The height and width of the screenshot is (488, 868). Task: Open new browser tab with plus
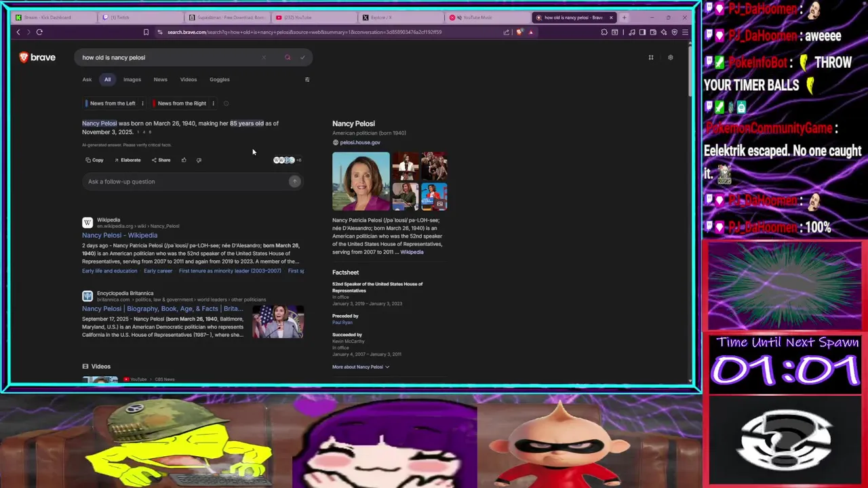tap(624, 18)
